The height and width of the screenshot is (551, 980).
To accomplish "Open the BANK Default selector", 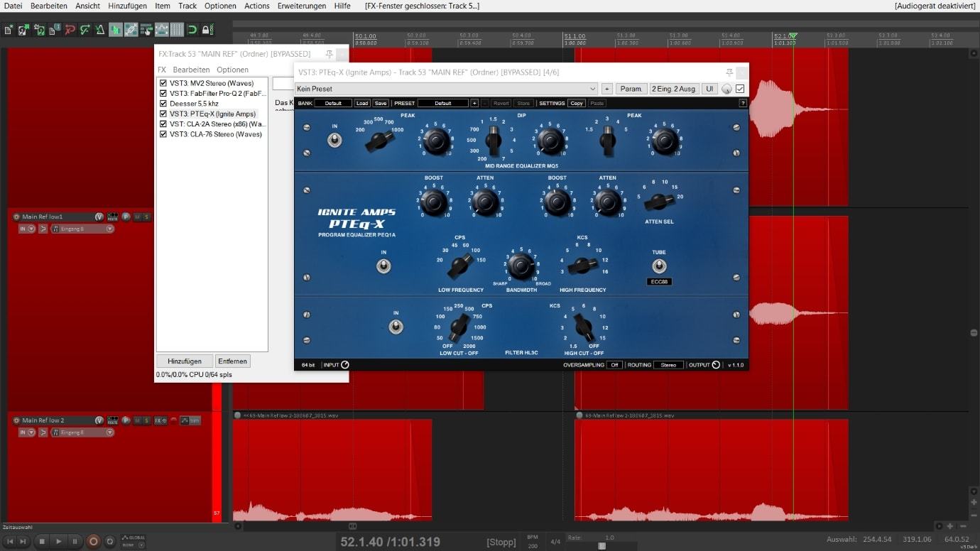I will click(x=333, y=103).
